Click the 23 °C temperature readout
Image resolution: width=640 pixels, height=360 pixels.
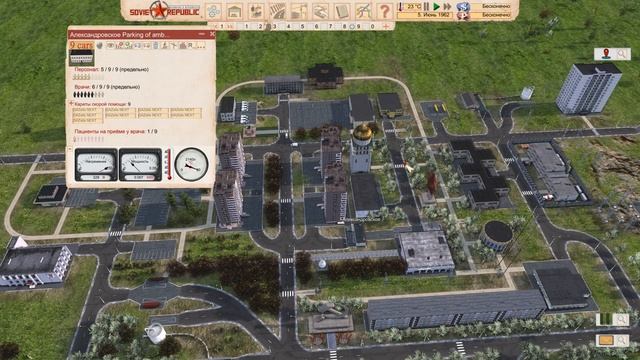pyautogui.click(x=414, y=6)
